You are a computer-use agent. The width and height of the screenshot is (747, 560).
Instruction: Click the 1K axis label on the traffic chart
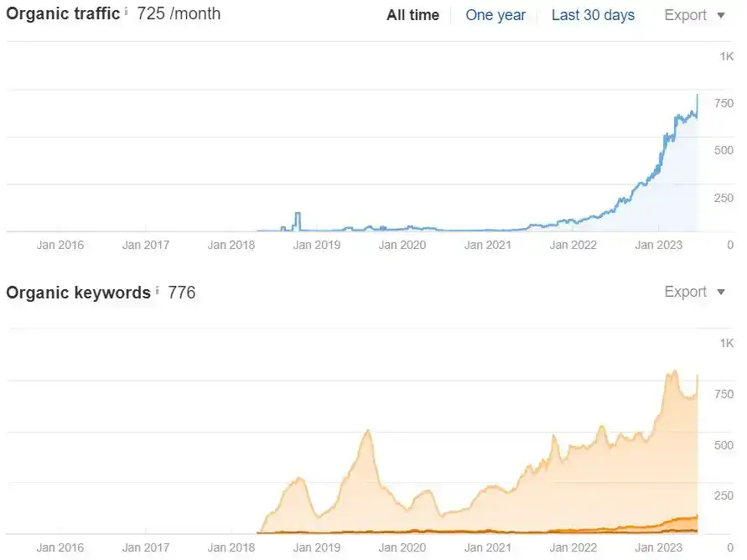point(726,56)
